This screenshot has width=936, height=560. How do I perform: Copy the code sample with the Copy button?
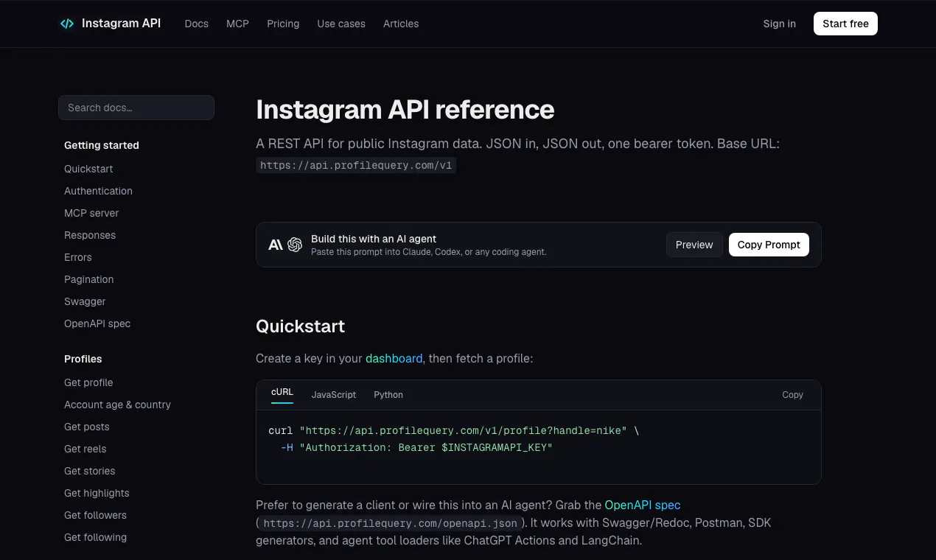[x=792, y=395]
